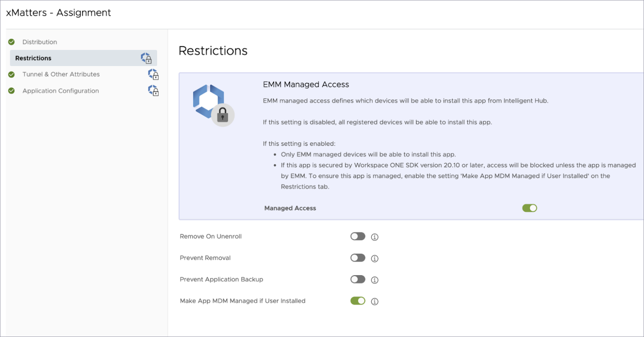Click the Prevent Application Backup label
644x337 pixels.
pos(221,279)
